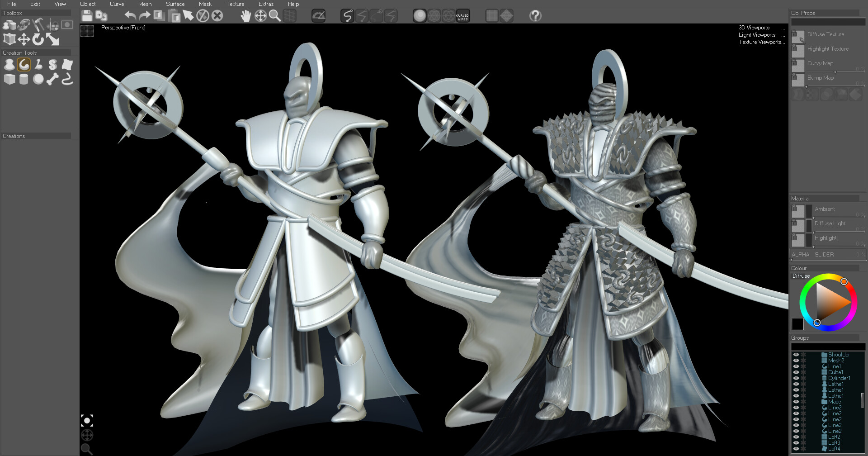Toggle the Curved Wires display mode
This screenshot has width=868, height=456.
pyautogui.click(x=462, y=16)
